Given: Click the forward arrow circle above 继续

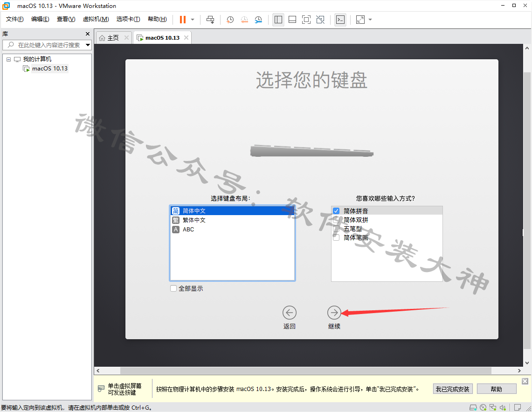Looking at the screenshot, I should (x=334, y=313).
